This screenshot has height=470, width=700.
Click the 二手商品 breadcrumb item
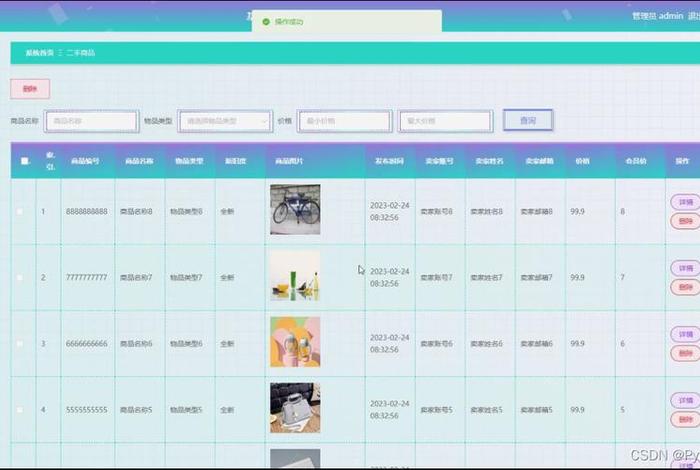[x=80, y=53]
